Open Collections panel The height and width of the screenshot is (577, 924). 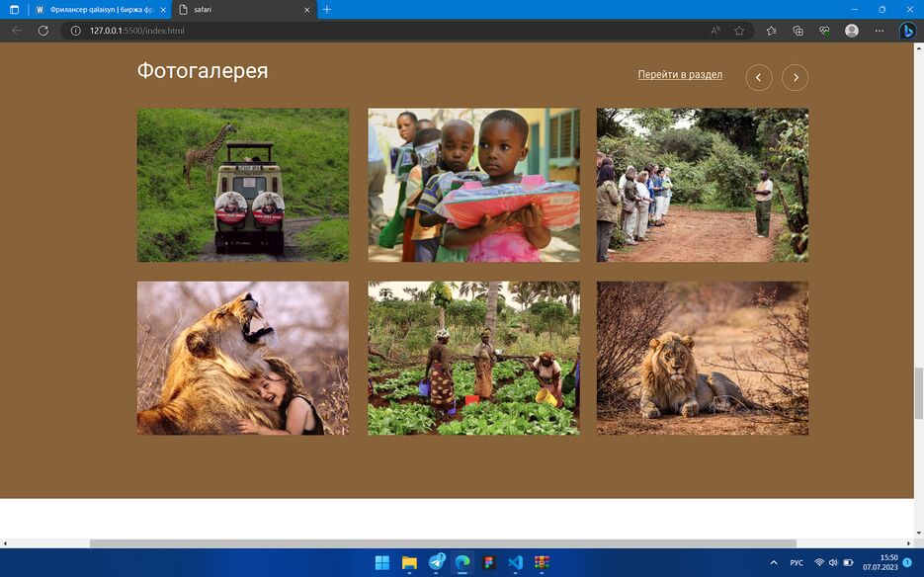pyautogui.click(x=798, y=31)
